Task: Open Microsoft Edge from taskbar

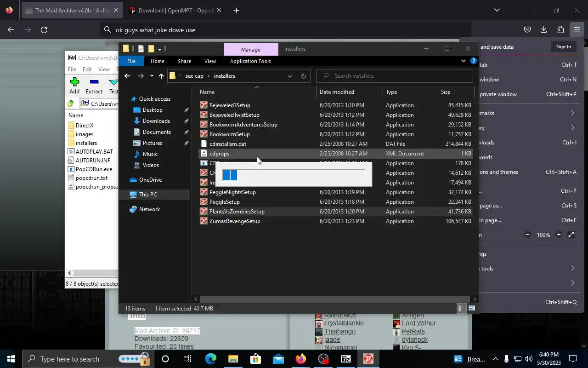Action: (x=210, y=359)
